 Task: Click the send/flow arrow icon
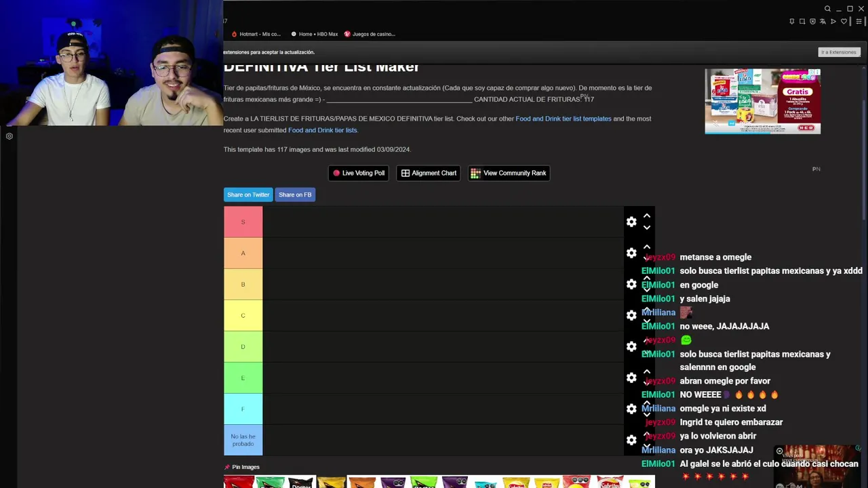833,22
